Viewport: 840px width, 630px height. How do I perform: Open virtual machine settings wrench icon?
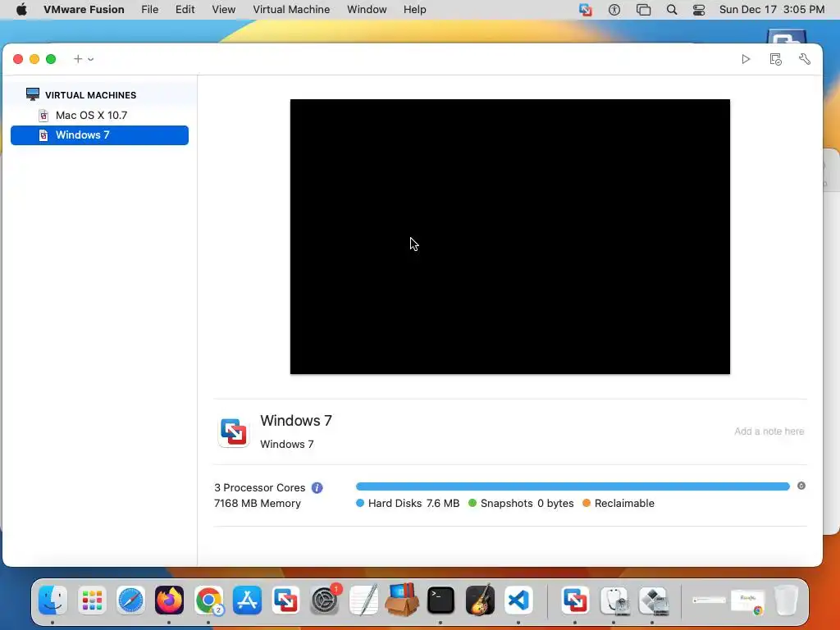click(805, 59)
